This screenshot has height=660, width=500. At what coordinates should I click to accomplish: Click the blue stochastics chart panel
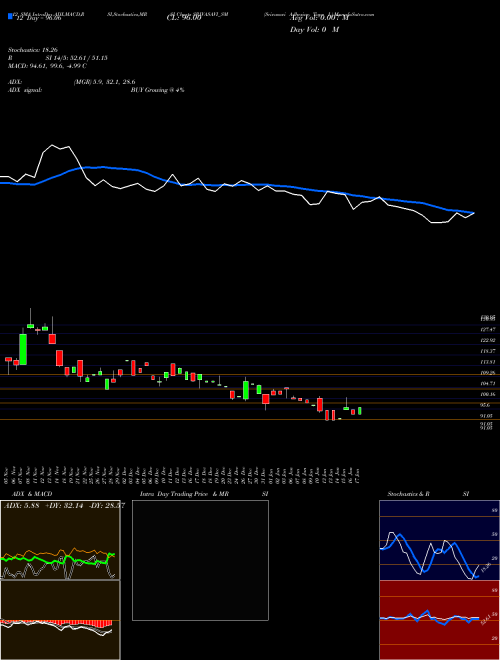tap(439, 540)
